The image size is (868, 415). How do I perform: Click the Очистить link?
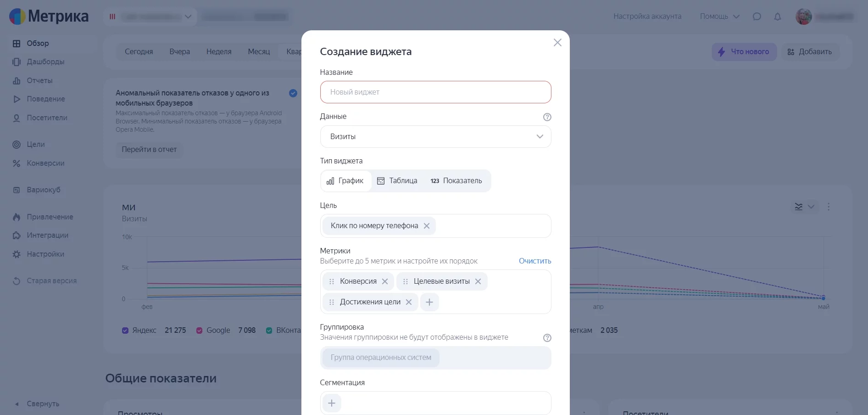point(534,261)
